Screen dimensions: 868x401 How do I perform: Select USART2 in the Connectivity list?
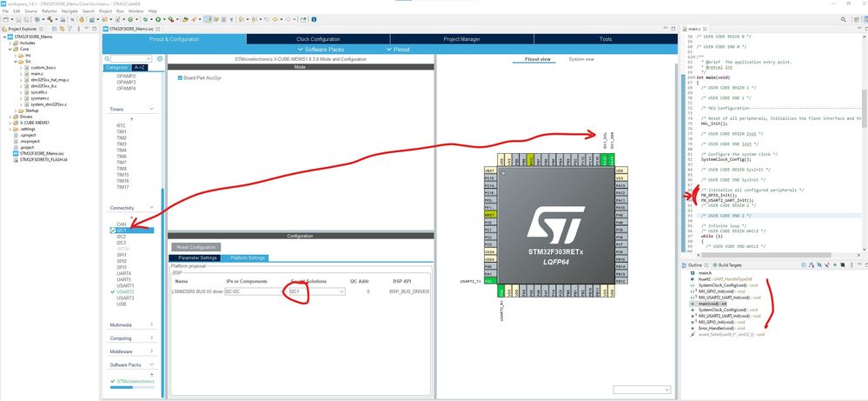click(126, 291)
